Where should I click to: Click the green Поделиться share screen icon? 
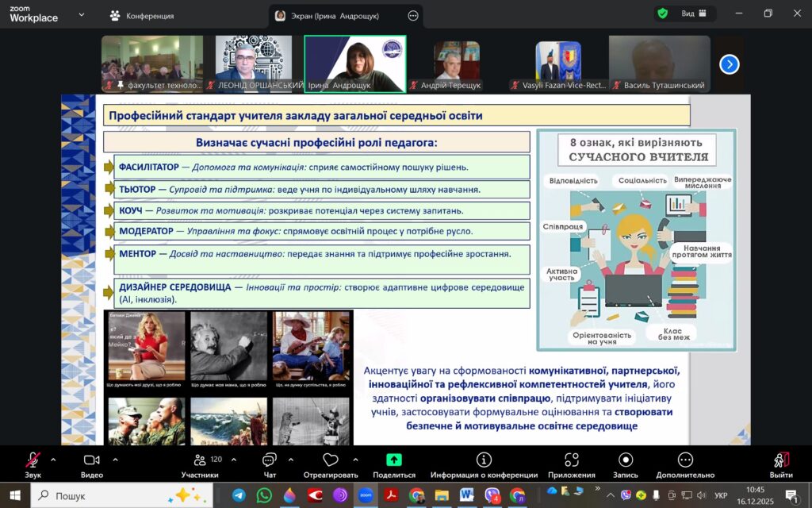(x=393, y=460)
